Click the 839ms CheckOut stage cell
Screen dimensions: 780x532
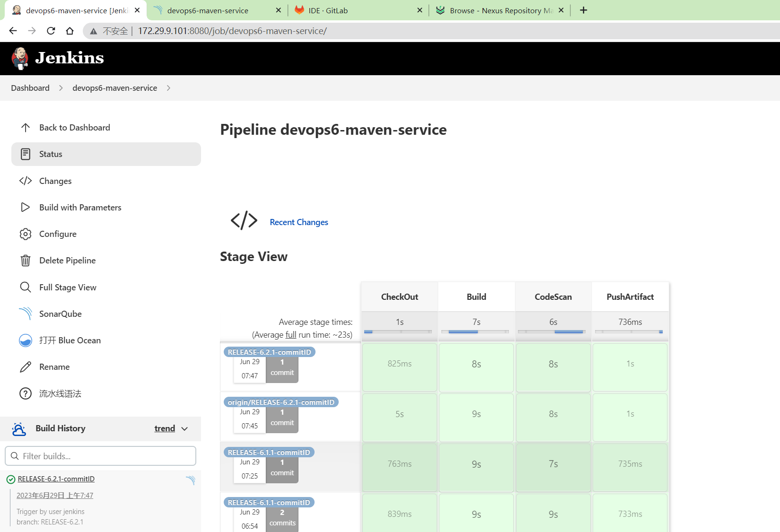tap(400, 513)
